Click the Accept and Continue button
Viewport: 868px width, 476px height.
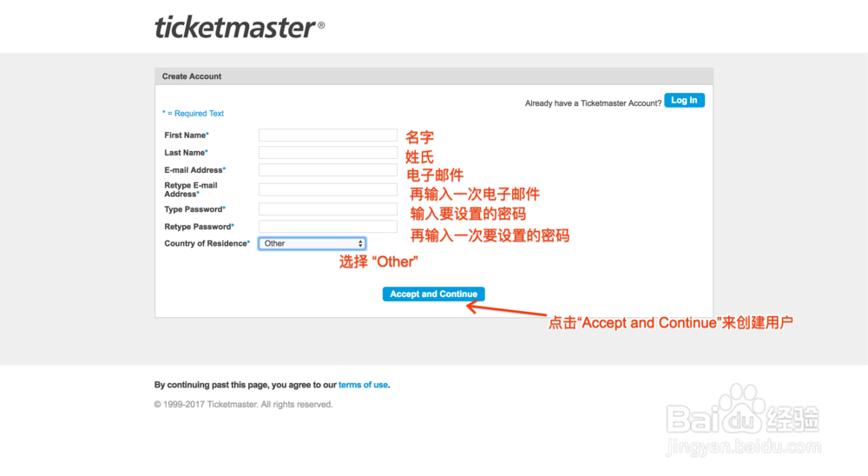[x=433, y=294]
